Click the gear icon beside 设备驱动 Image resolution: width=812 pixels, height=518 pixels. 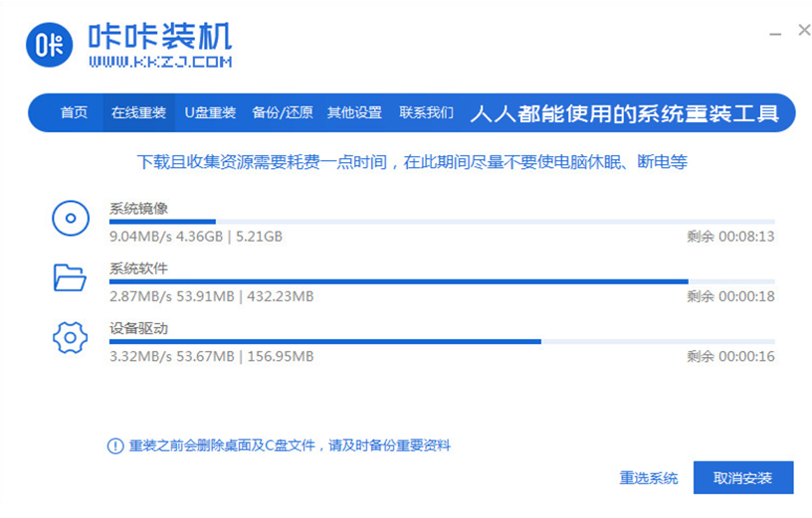point(70,338)
